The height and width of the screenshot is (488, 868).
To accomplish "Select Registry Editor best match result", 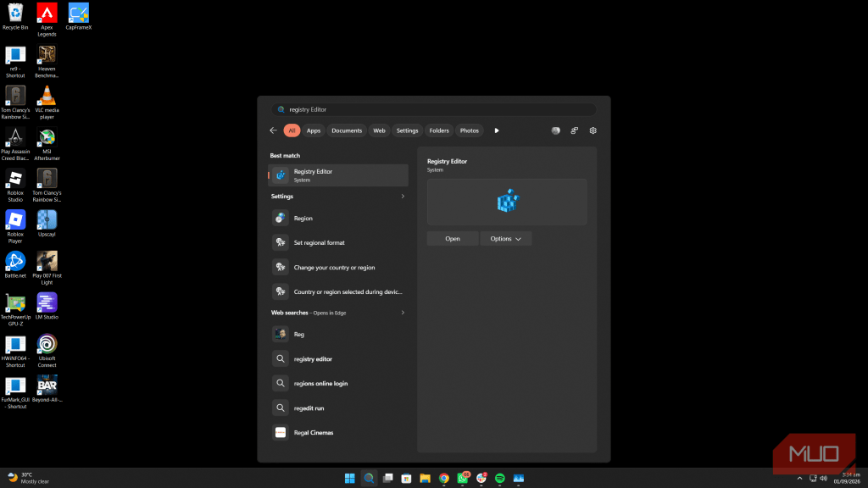I will point(338,175).
